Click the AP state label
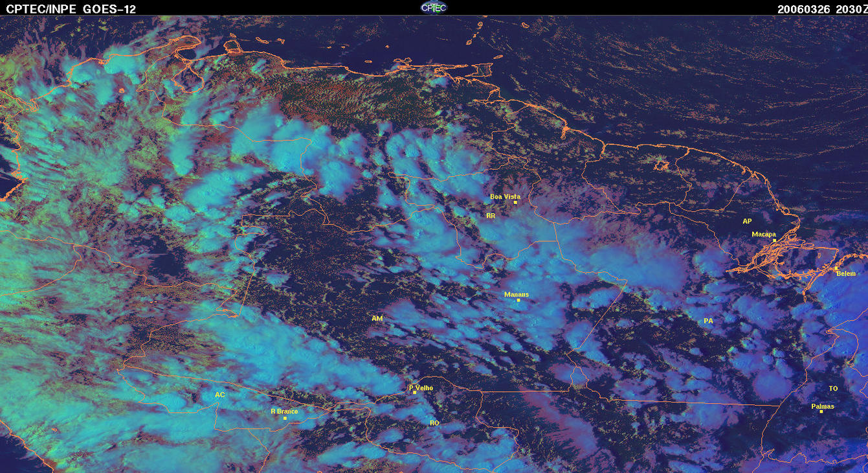The height and width of the screenshot is (473, 868). (747, 221)
